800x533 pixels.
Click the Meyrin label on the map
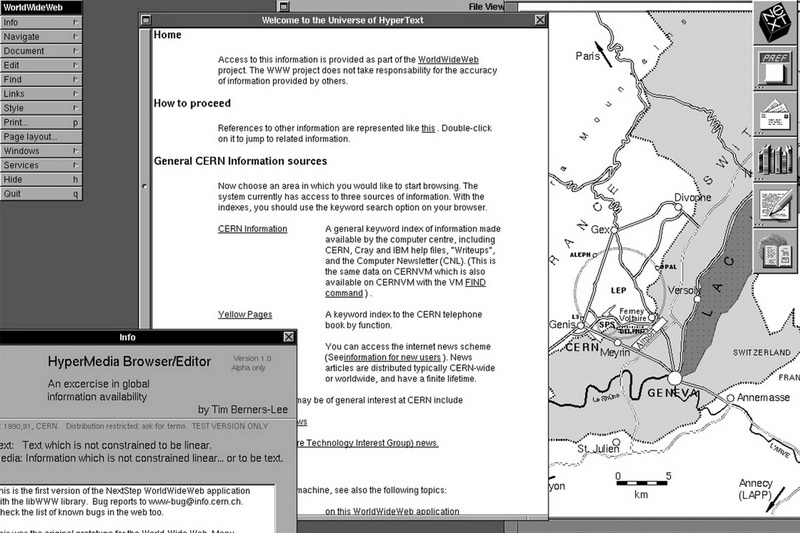pos(615,352)
